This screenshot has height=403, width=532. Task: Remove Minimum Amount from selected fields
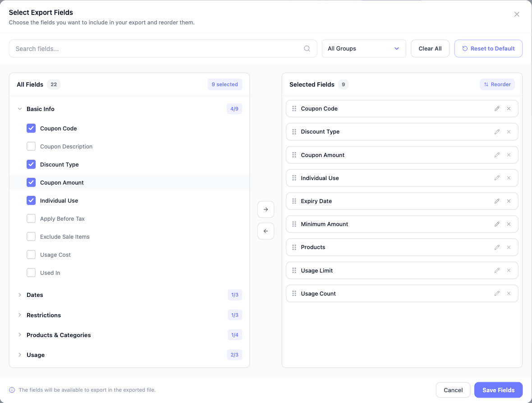[509, 224]
